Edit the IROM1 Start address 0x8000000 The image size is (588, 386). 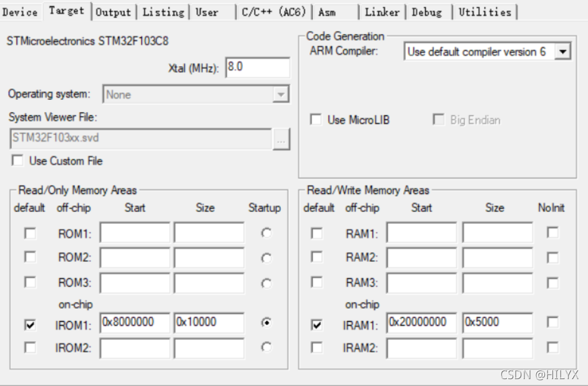135,322
